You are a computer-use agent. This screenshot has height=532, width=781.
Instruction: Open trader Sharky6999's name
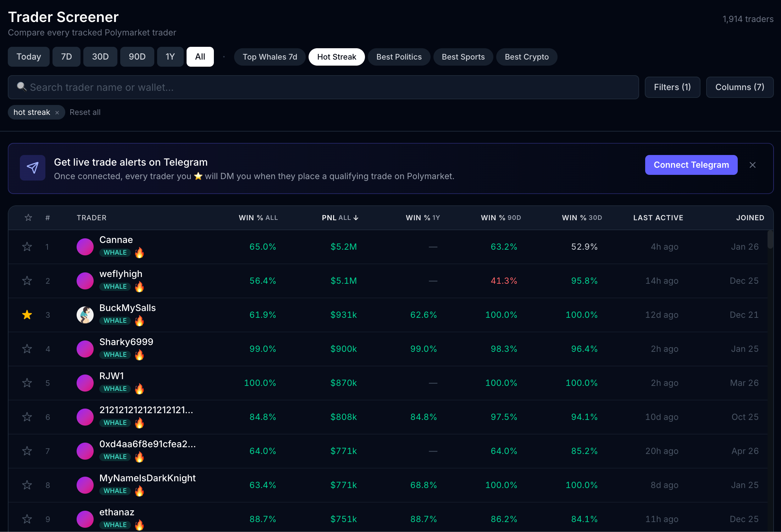tap(126, 342)
